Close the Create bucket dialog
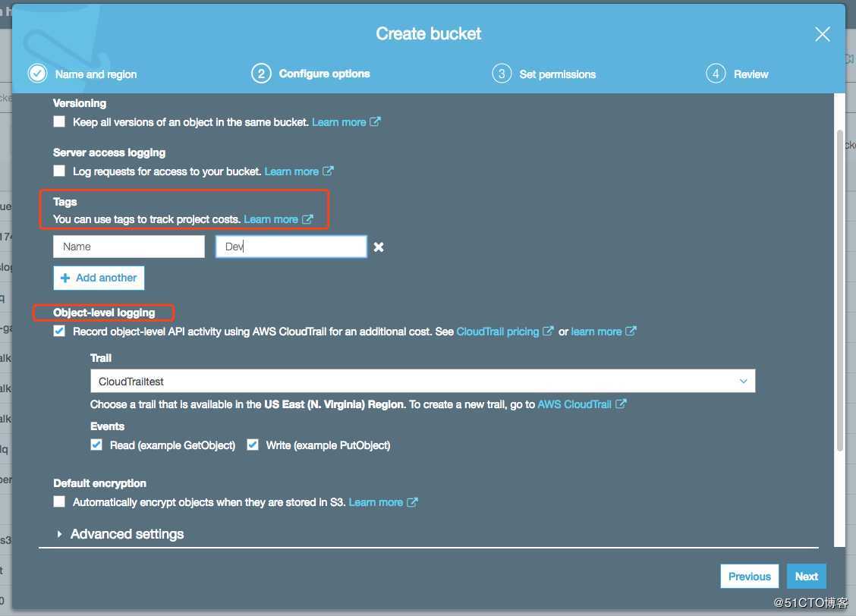This screenshot has height=616, width=856. (x=822, y=34)
